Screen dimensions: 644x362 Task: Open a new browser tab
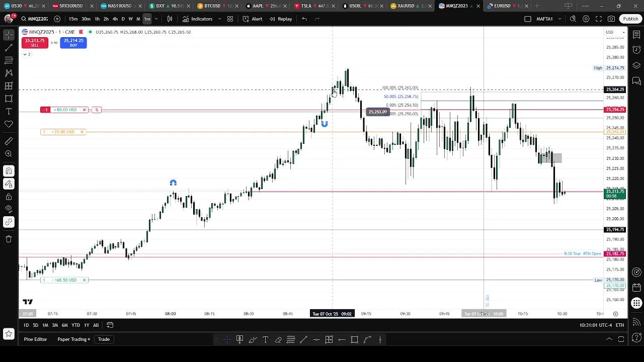tap(537, 6)
